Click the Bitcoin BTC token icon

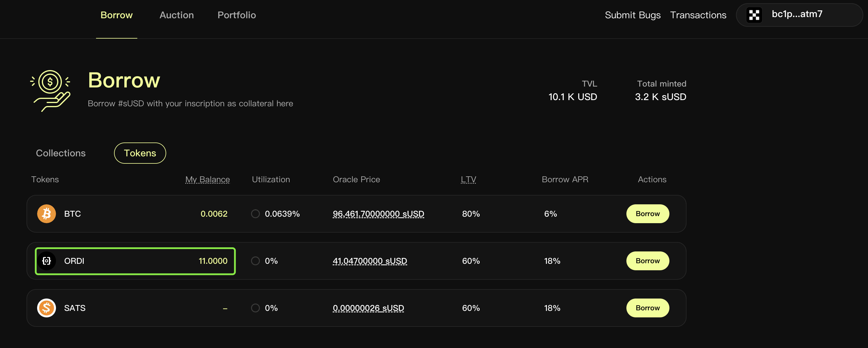(x=47, y=214)
